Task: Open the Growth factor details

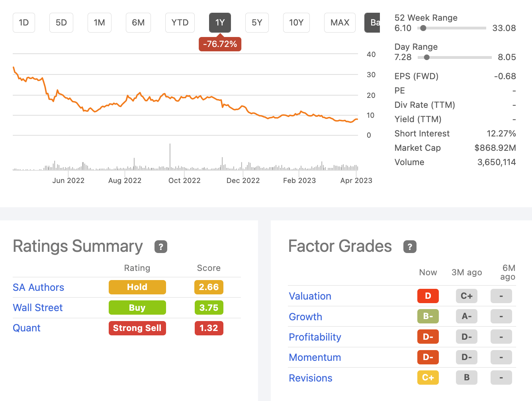Action: [305, 317]
